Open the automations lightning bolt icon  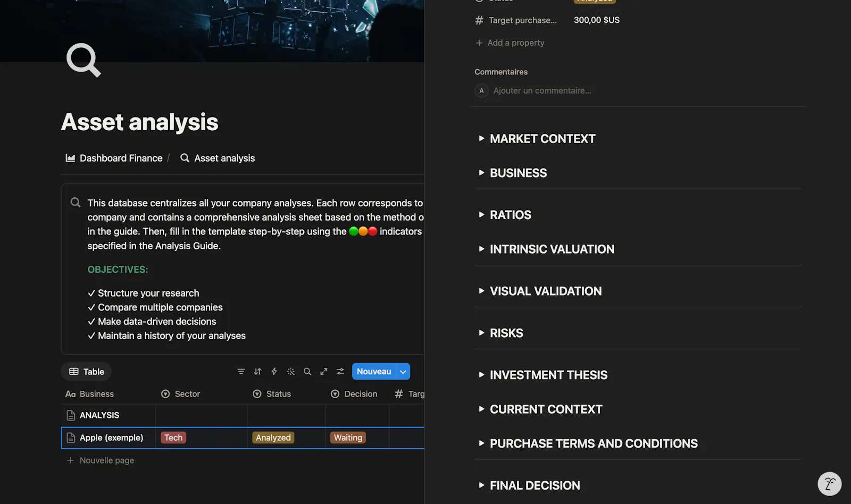pyautogui.click(x=274, y=372)
